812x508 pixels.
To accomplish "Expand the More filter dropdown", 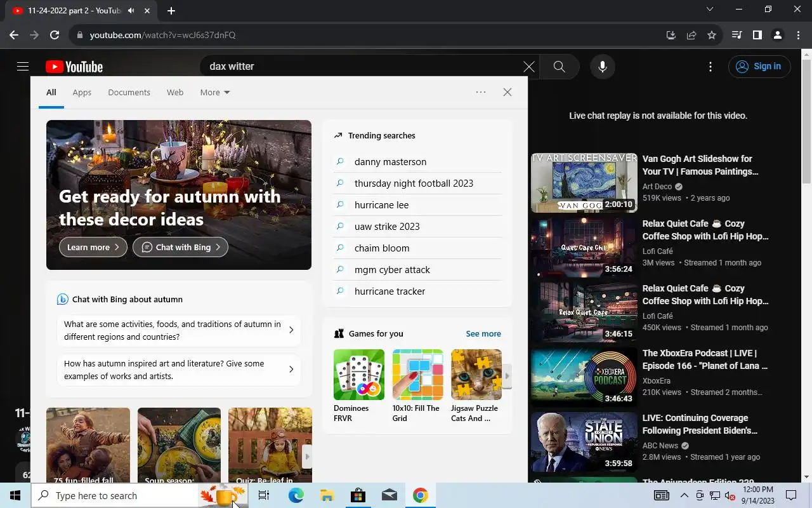I will tap(215, 92).
